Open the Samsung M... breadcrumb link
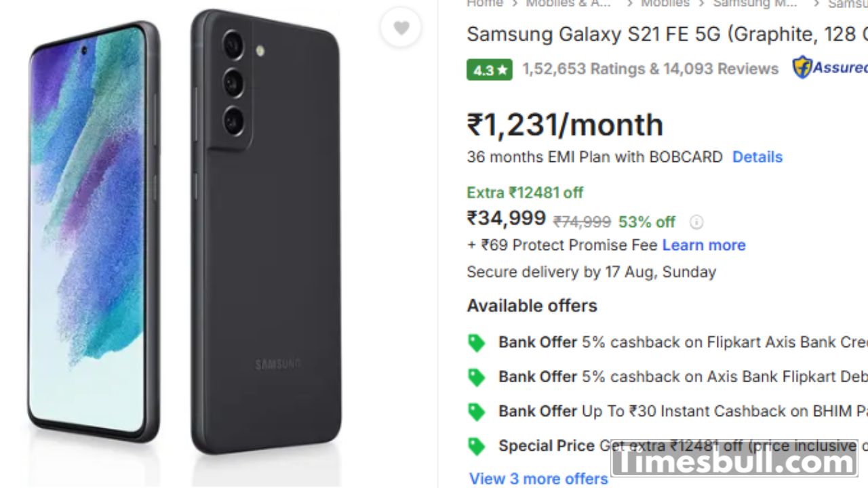This screenshot has width=868, height=488. click(x=755, y=4)
